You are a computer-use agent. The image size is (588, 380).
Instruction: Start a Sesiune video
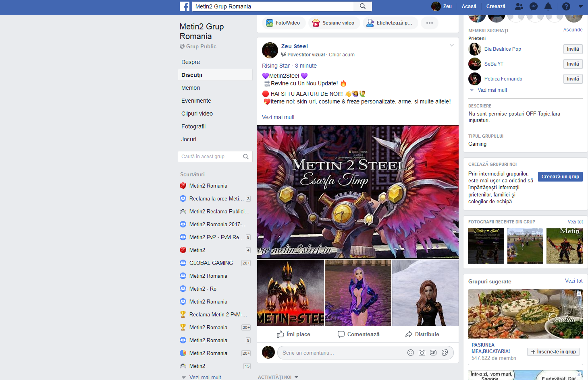(x=334, y=23)
